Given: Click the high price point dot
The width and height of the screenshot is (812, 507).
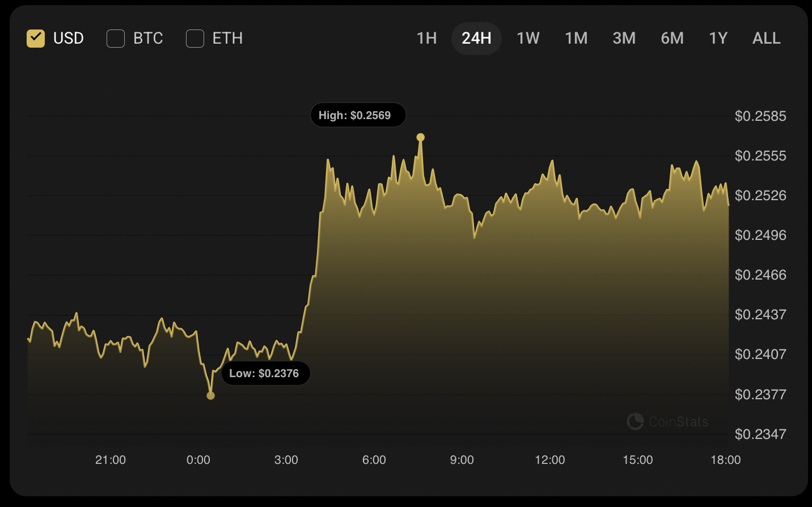Looking at the screenshot, I should coord(421,137).
